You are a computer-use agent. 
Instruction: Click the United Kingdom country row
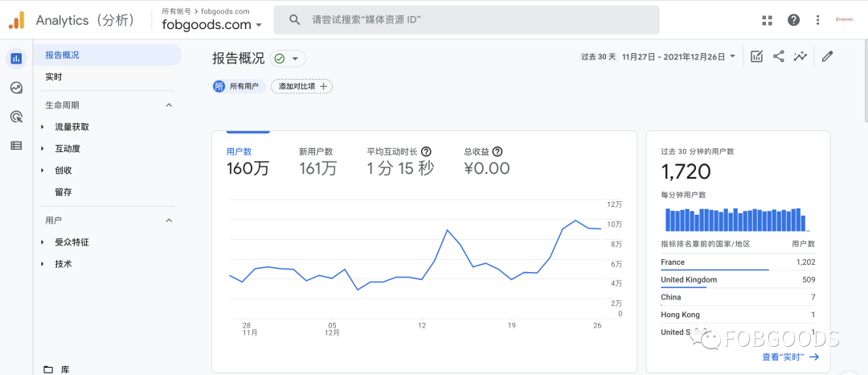[x=738, y=280]
